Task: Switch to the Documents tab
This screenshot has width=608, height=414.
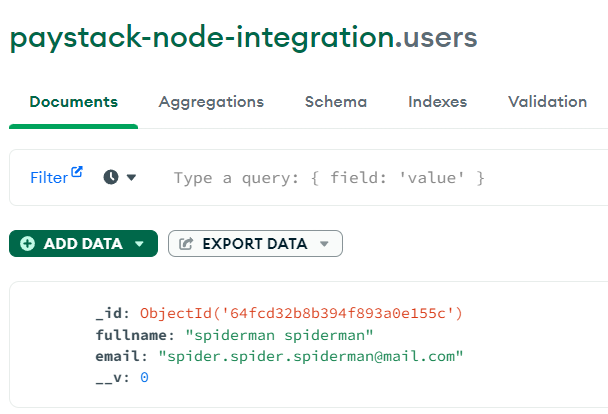Action: coord(73,102)
